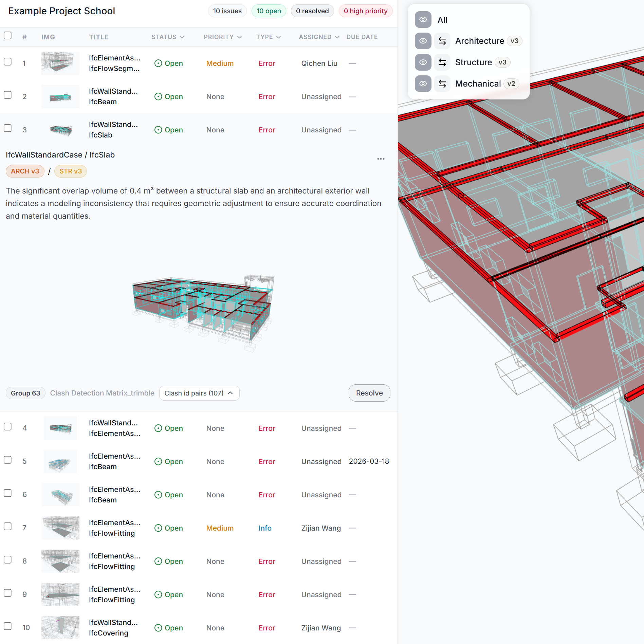The height and width of the screenshot is (644, 644).
Task: Click the Mechanical model eye icon
Action: (x=423, y=84)
